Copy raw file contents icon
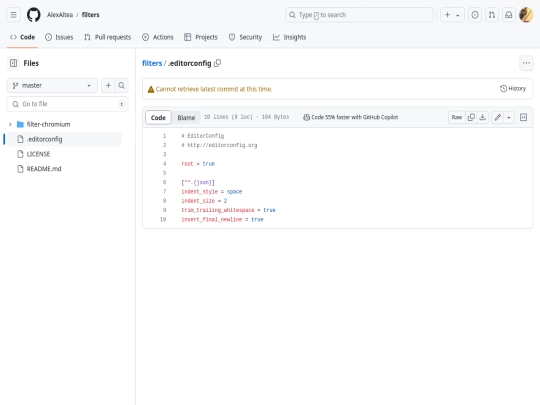Image resolution: width=540 pixels, height=405 pixels. (471, 117)
